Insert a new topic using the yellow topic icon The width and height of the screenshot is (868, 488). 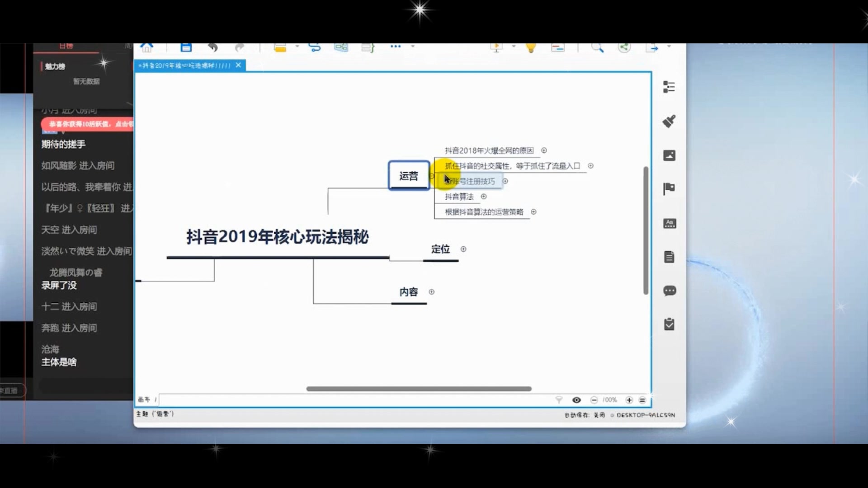(280, 47)
